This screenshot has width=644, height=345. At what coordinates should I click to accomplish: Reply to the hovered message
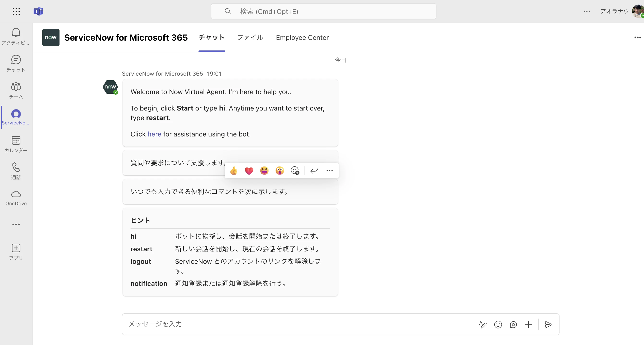pyautogui.click(x=314, y=171)
